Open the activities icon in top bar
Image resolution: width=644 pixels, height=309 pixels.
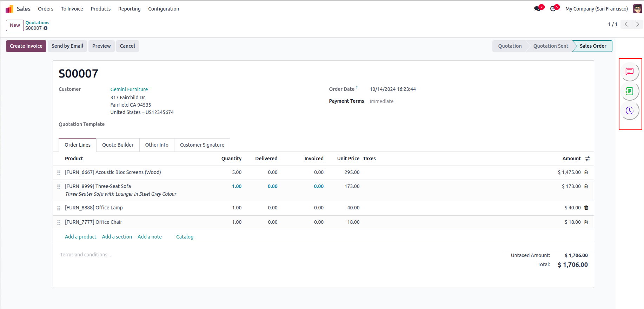(553, 9)
